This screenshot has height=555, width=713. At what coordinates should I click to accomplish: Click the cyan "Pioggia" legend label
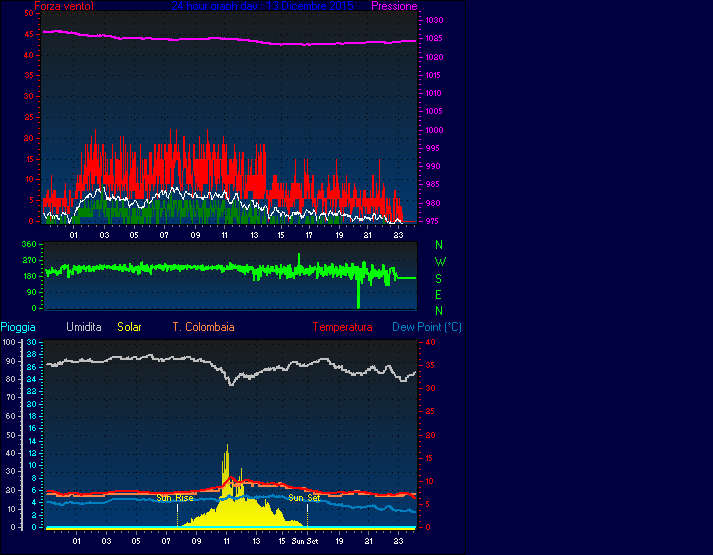tap(18, 327)
